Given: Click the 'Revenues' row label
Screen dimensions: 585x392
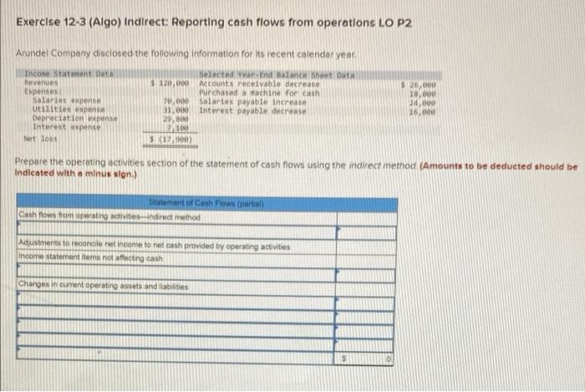Looking at the screenshot, I should [41, 83].
